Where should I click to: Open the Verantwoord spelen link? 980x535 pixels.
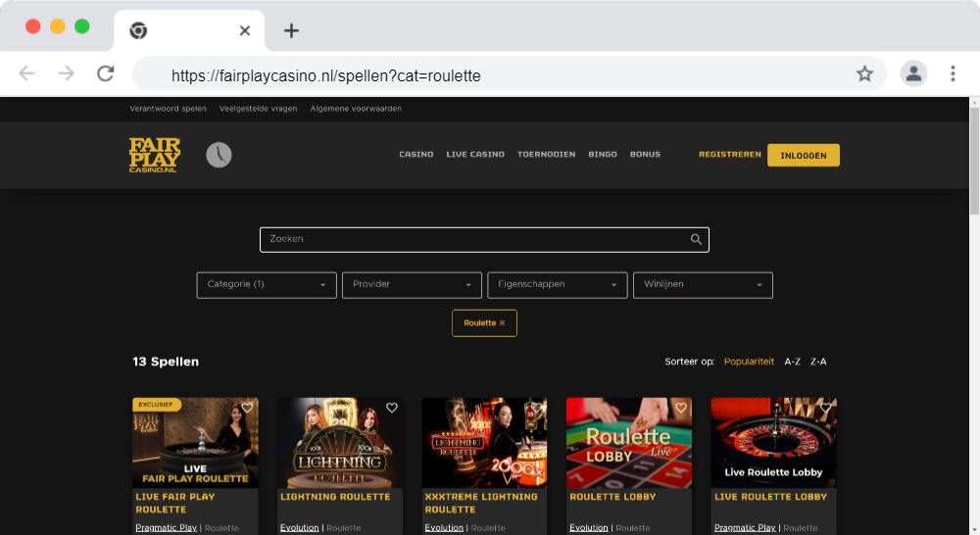click(168, 109)
